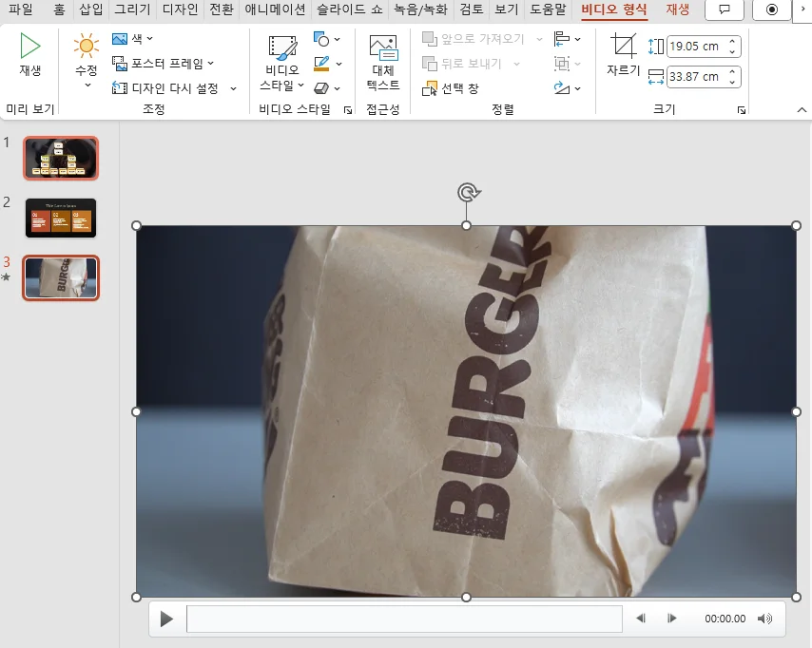Click 앞으로 가져오기 button

(474, 39)
